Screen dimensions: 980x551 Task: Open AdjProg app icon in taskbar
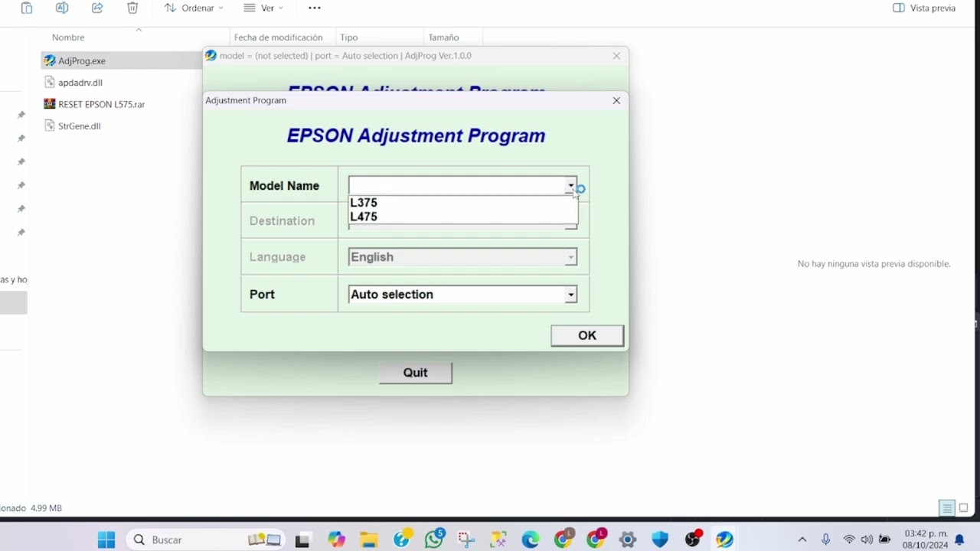pyautogui.click(x=724, y=540)
